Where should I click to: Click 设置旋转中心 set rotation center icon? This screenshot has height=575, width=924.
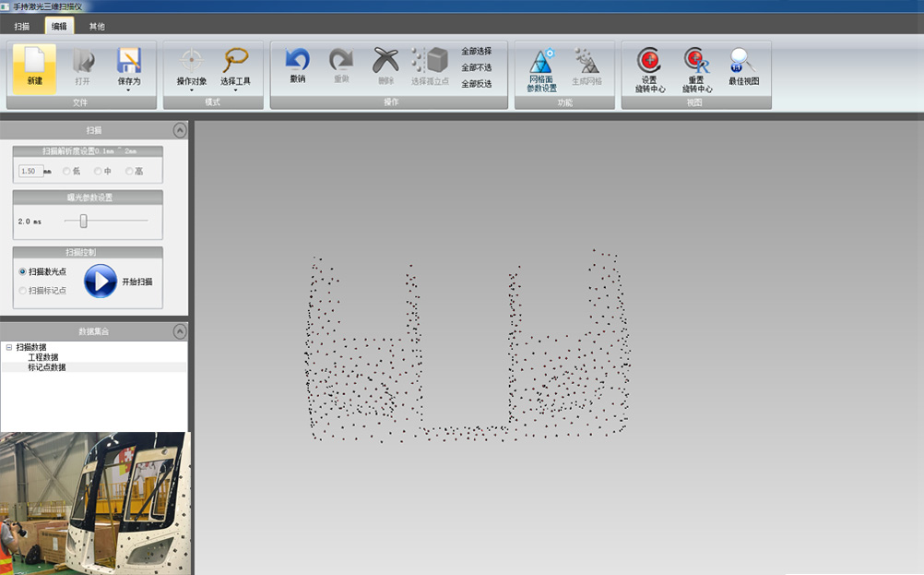coord(648,62)
